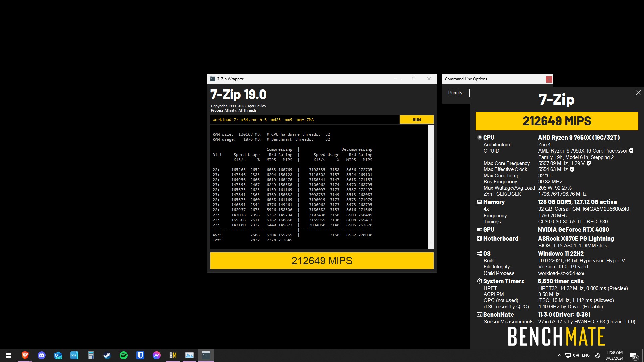Image resolution: width=644 pixels, height=362 pixels.
Task: Click 'workload-7z-x64.exe' Child Process value
Action: (x=561, y=273)
